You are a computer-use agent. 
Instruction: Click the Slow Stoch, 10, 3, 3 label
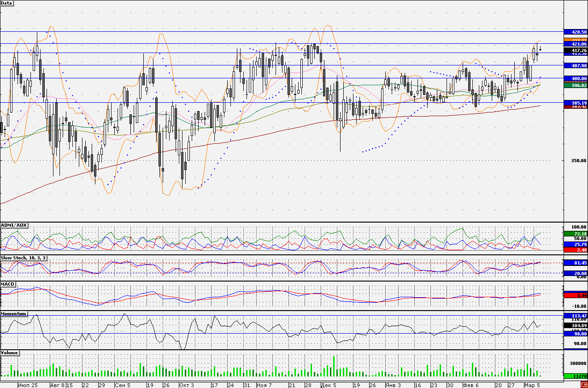[x=23, y=258]
